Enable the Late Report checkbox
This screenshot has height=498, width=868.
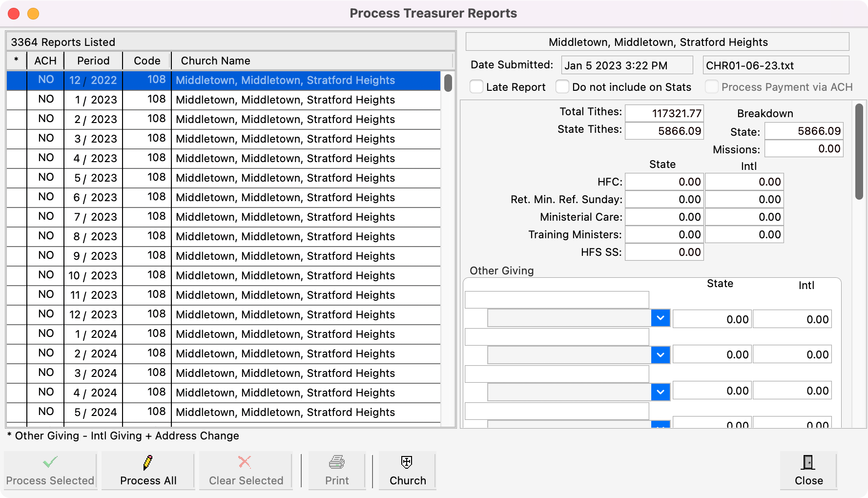[476, 86]
